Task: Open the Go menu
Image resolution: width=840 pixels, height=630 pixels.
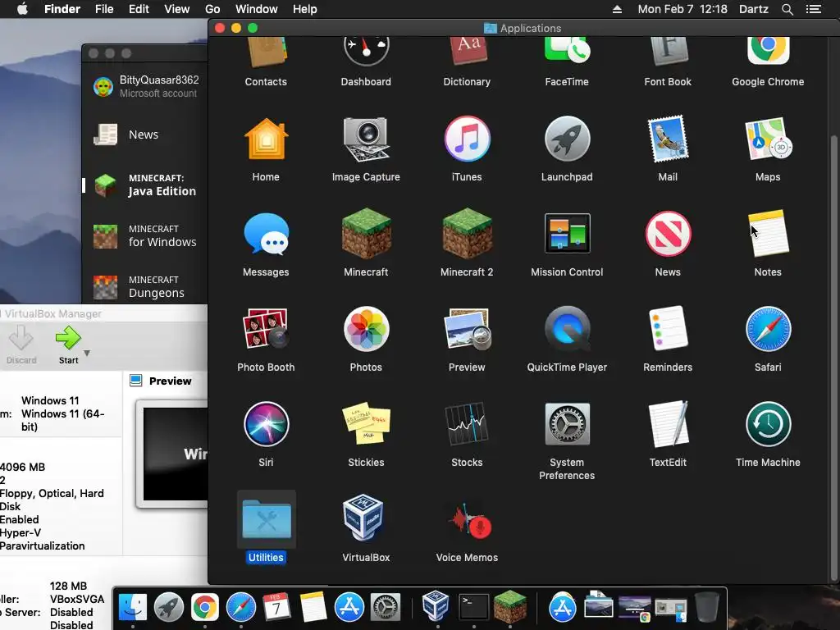Action: (x=212, y=9)
